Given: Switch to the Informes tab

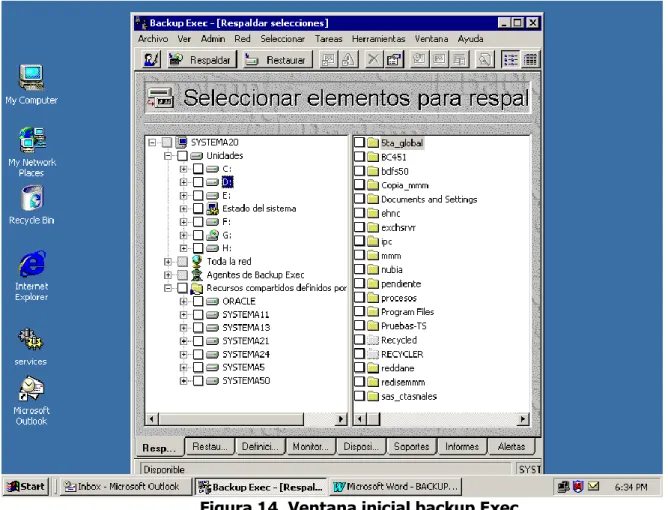Looking at the screenshot, I should point(462,447).
